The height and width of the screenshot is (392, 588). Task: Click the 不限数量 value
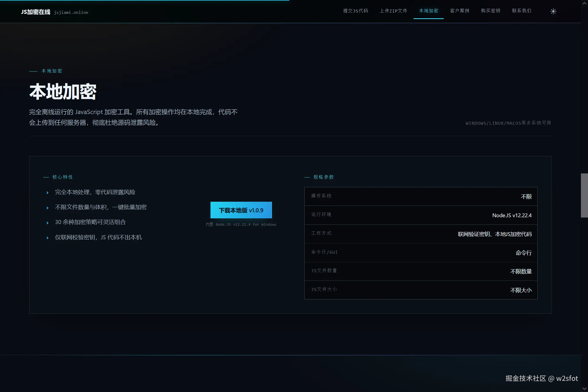tap(521, 271)
